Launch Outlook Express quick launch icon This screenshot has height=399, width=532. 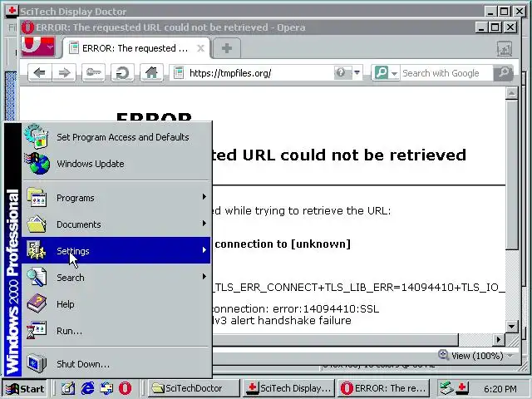[x=106, y=388]
